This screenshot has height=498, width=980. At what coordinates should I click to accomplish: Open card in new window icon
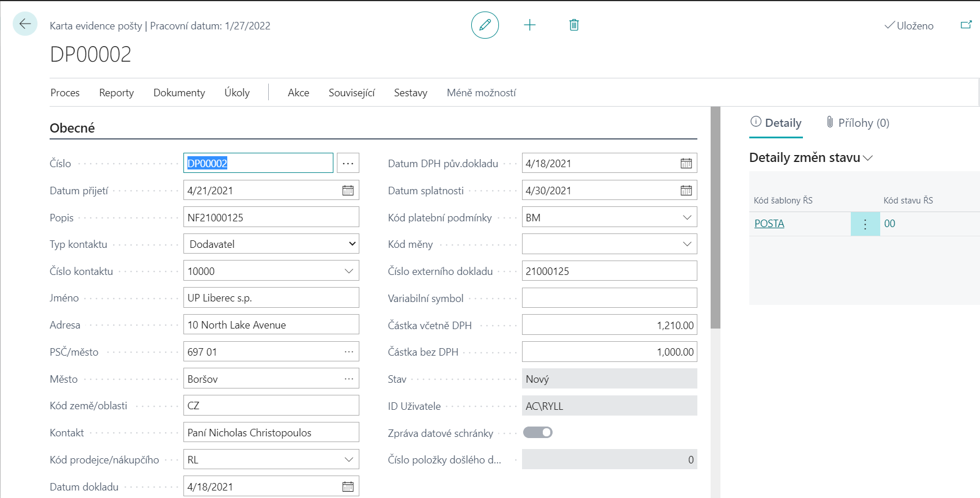click(x=966, y=25)
